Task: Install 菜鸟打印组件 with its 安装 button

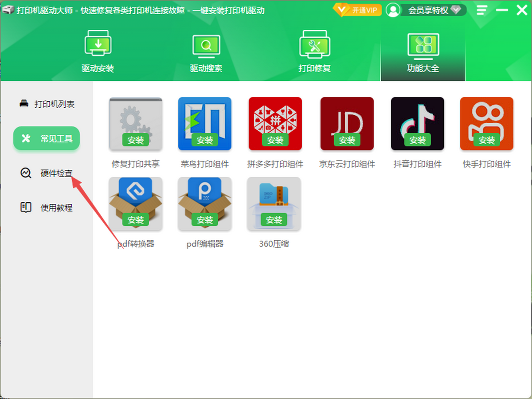Action: 205,140
